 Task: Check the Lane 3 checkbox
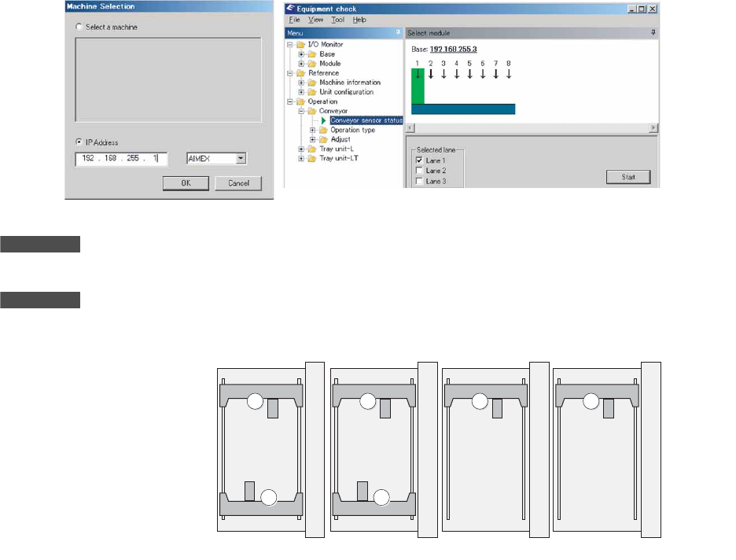coord(419,181)
